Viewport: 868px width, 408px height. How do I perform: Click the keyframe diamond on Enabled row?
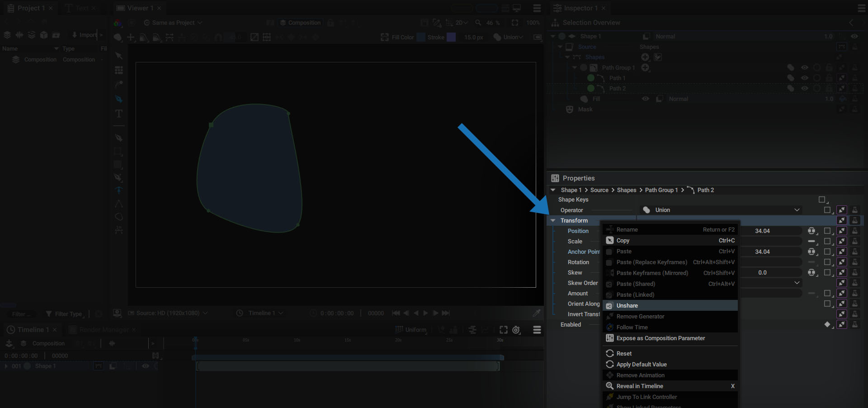(x=827, y=324)
